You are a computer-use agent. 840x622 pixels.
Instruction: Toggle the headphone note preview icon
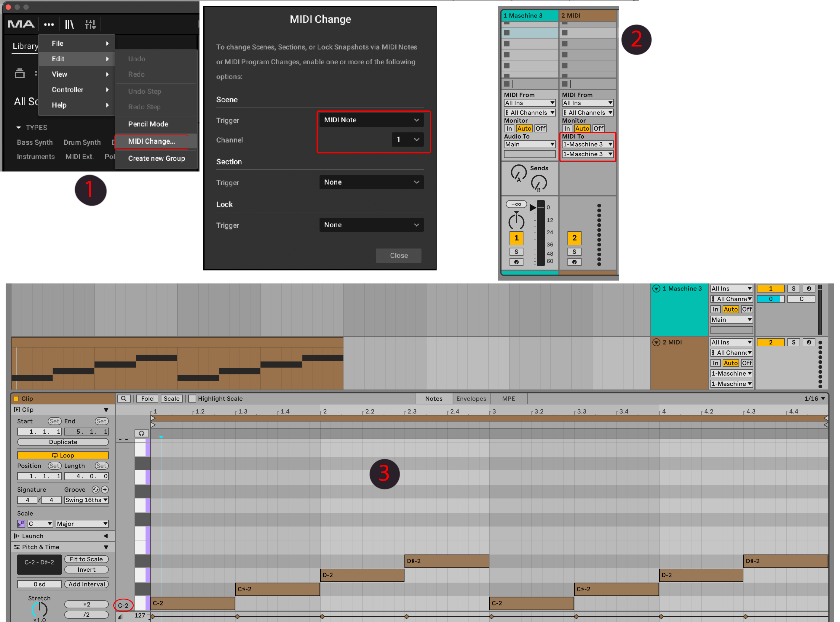tap(141, 433)
